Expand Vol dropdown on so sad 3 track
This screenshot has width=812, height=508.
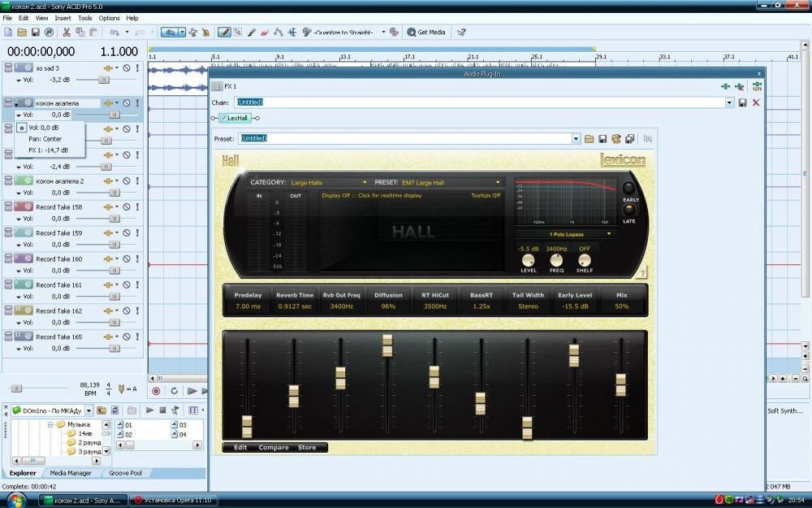(19, 80)
